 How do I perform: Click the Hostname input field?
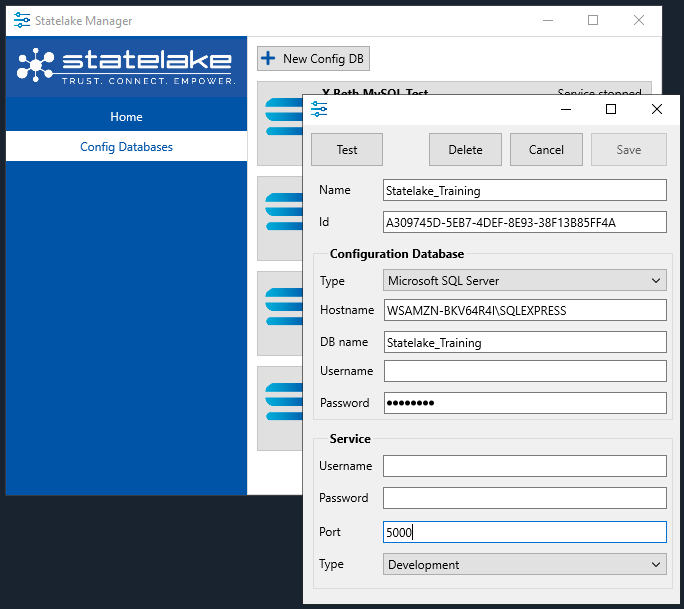[x=525, y=310]
